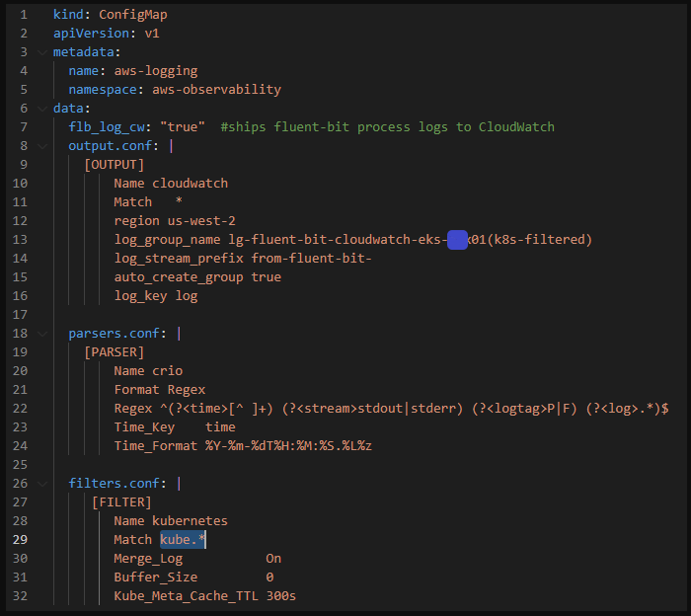The height and width of the screenshot is (616, 691).
Task: Click the Time_Format pattern value
Action: [x=288, y=446]
